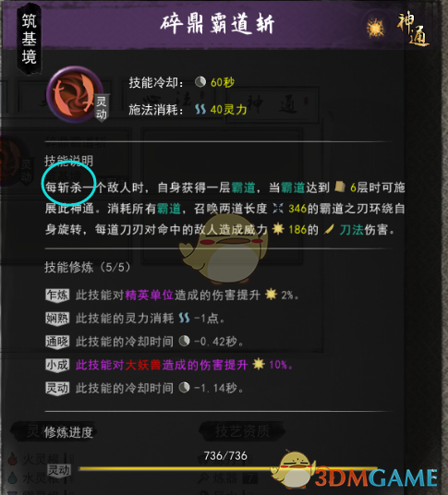Click the crossed-blades length icon before 346
Image resolution: width=448 pixels, height=495 pixels.
[x=278, y=208]
